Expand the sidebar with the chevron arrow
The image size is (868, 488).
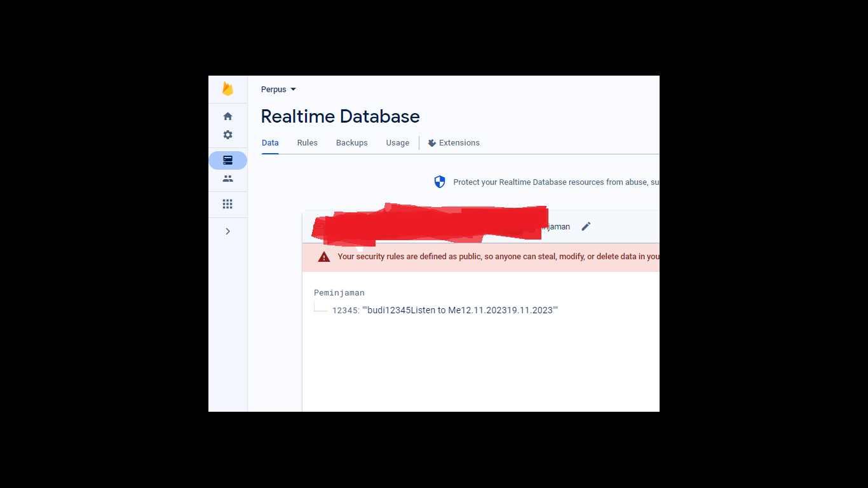[x=227, y=231]
